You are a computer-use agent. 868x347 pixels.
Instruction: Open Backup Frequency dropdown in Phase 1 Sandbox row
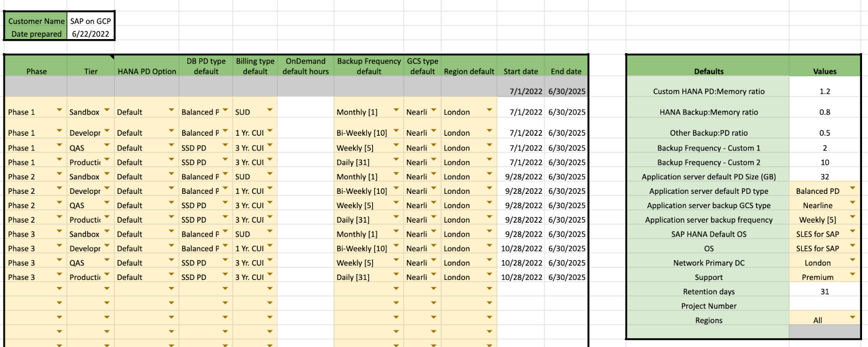pyautogui.click(x=396, y=110)
